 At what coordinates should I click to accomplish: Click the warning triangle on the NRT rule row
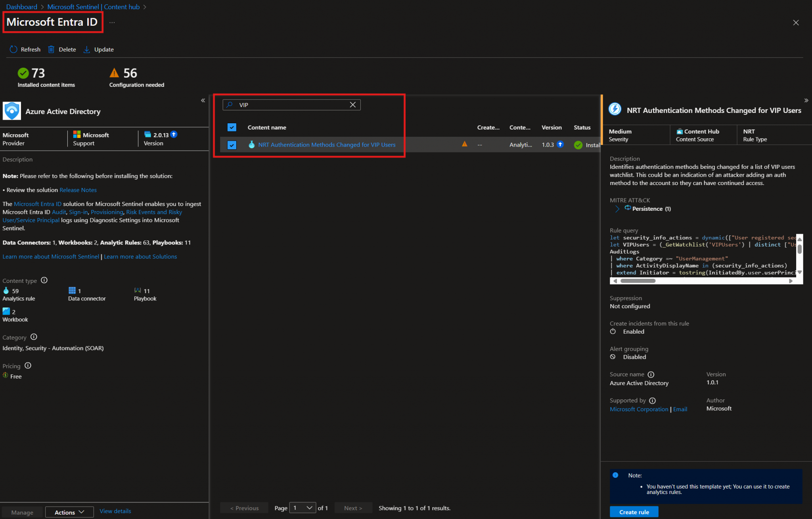click(464, 144)
